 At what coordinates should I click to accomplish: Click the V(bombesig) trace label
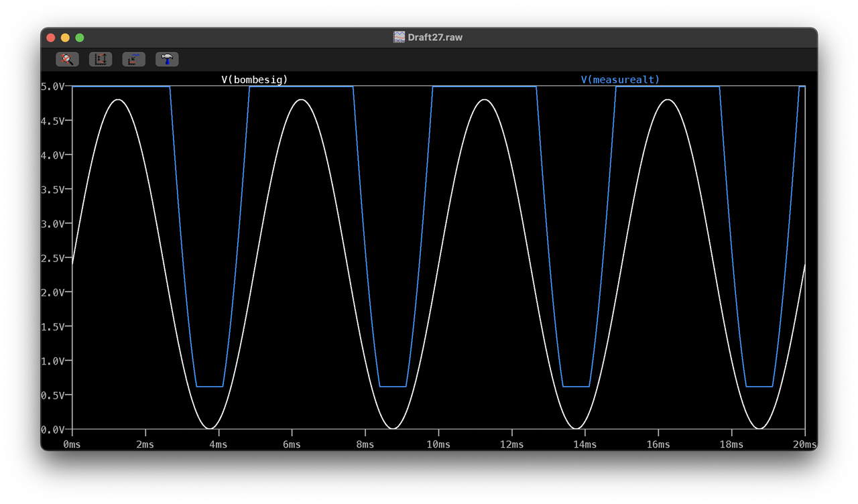coord(255,79)
